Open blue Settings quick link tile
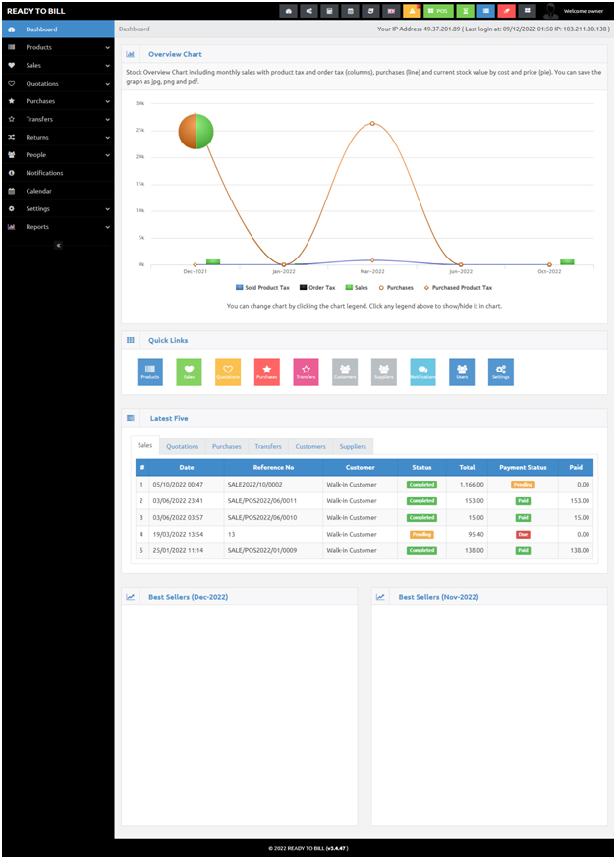Image resolution: width=616 pixels, height=859 pixels. tap(501, 372)
